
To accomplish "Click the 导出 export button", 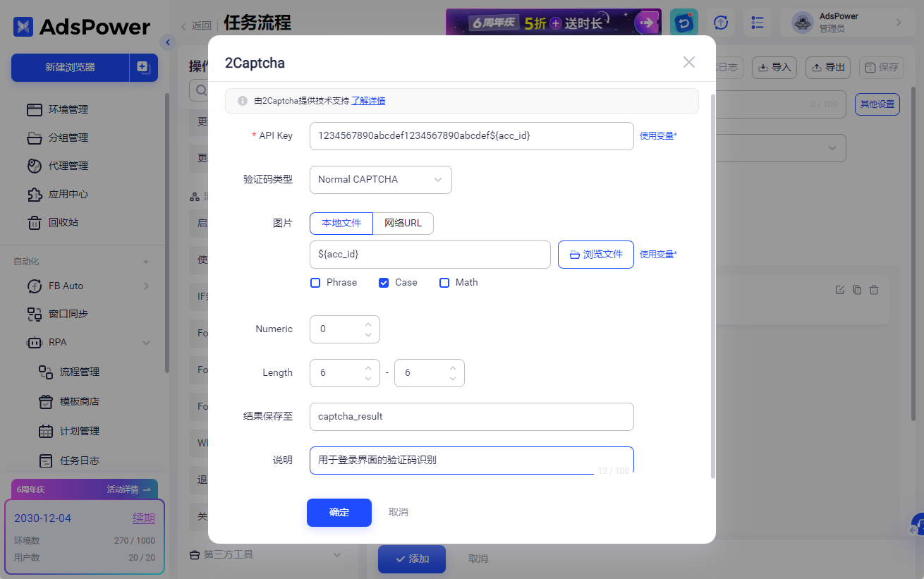I will (828, 68).
